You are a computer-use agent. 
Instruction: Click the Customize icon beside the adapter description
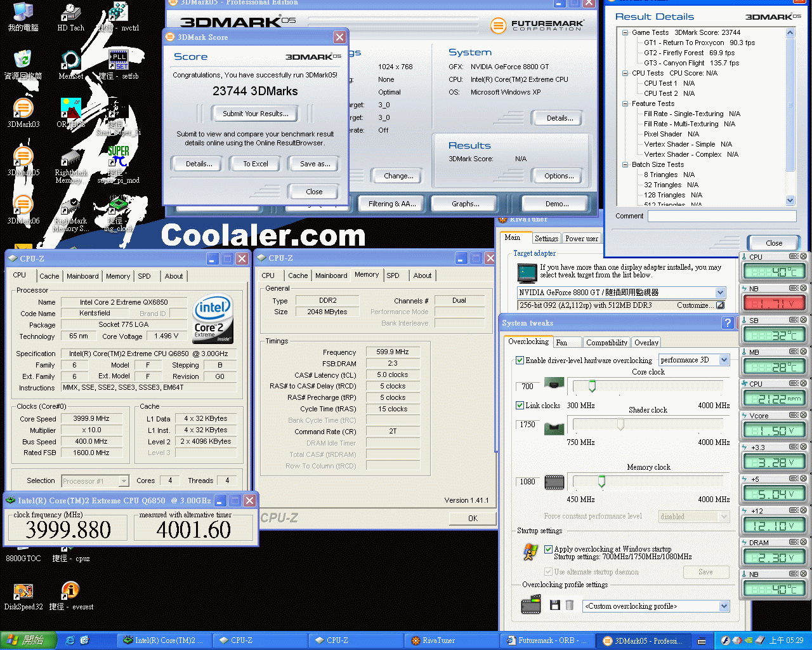(x=720, y=305)
